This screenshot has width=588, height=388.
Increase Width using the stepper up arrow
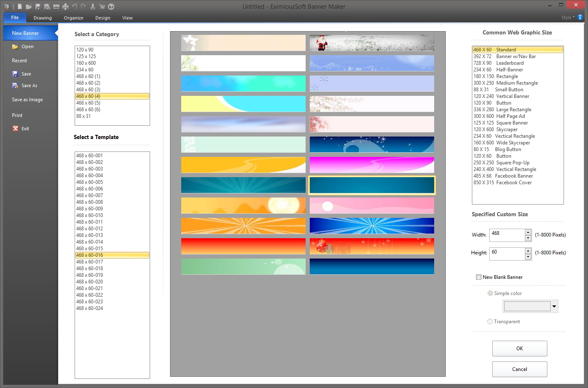tap(528, 232)
